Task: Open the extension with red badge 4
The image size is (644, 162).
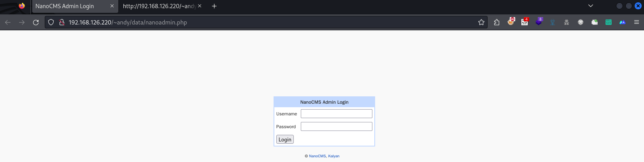Action: click(x=525, y=22)
